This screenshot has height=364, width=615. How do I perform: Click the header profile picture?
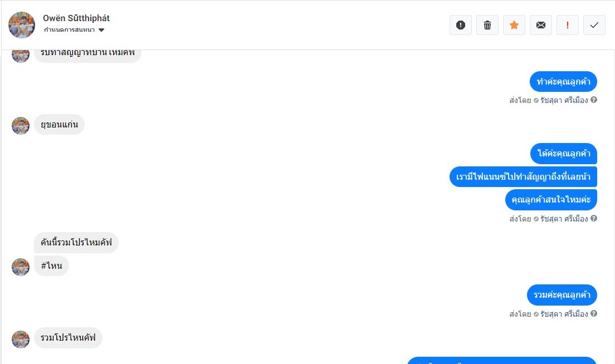[22, 24]
